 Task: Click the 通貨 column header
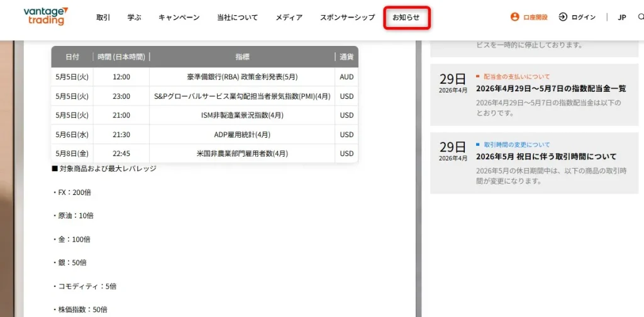pos(347,57)
